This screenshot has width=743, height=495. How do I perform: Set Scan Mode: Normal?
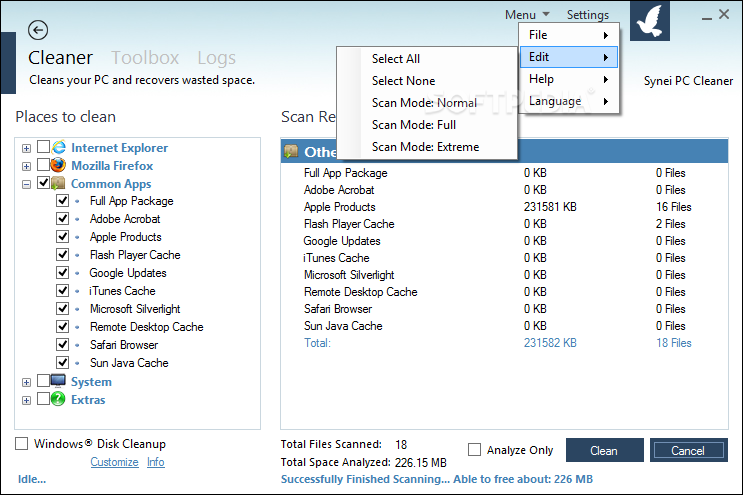tap(426, 103)
